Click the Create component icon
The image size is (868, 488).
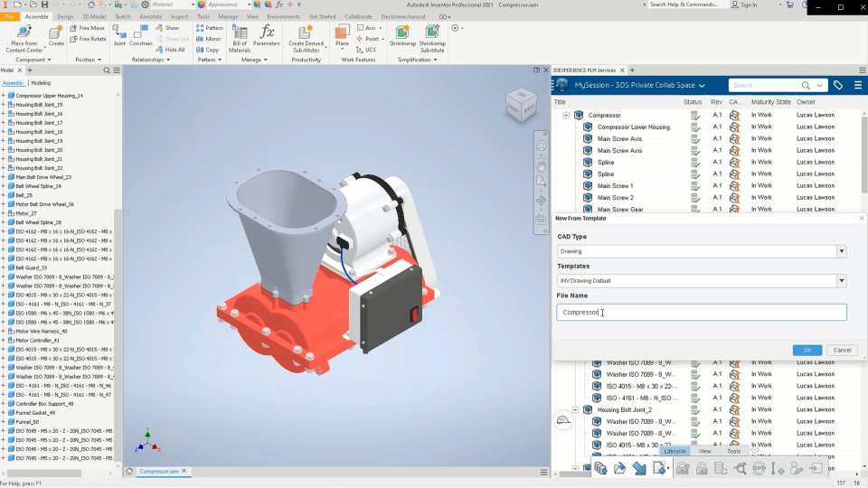(x=56, y=35)
